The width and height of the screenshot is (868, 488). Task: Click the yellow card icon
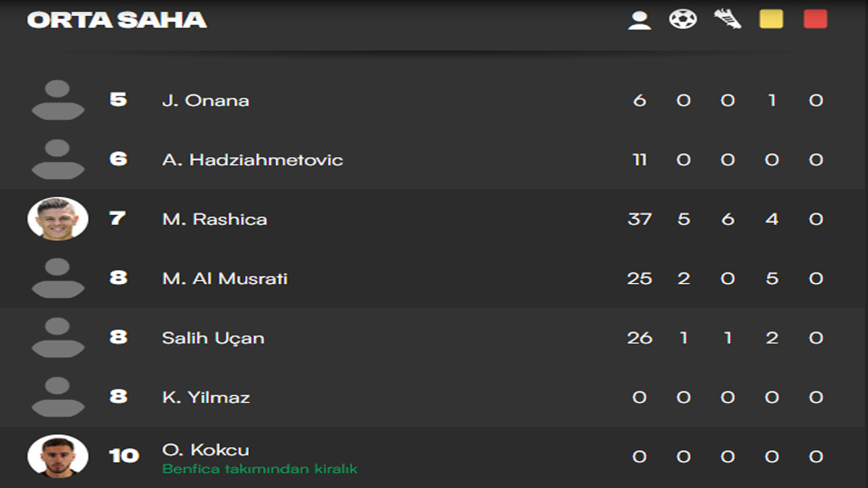tap(771, 19)
